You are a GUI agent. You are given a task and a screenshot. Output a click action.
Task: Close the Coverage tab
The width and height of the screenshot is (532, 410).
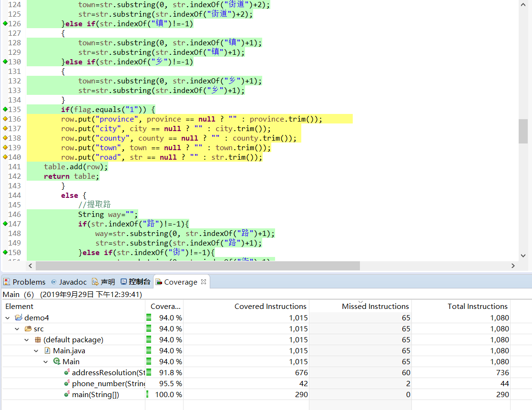tap(204, 282)
